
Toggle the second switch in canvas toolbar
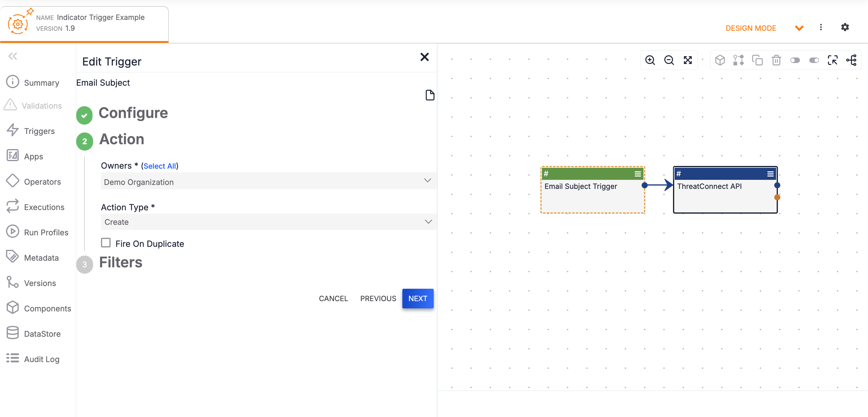814,60
